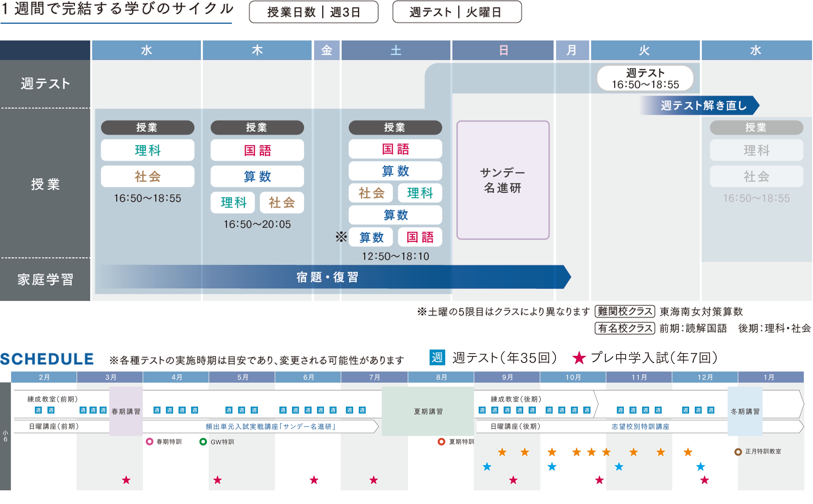Select the 木 day header
The width and height of the screenshot is (813, 504).
coord(257,50)
